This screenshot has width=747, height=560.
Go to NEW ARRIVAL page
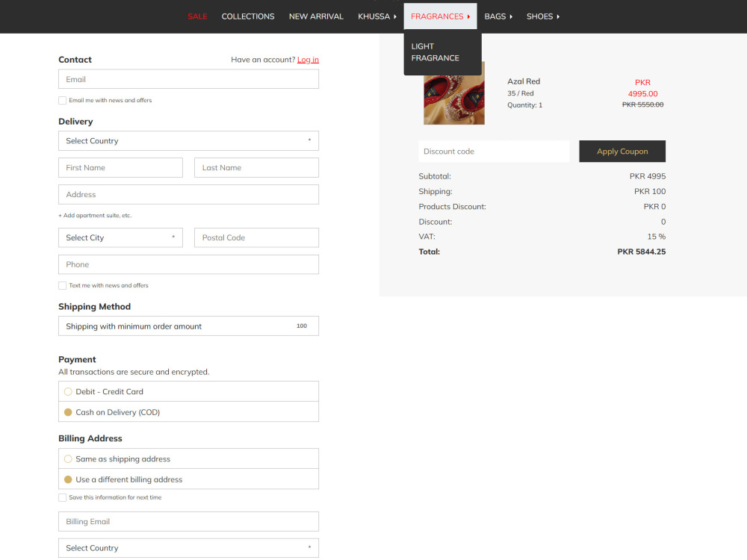[x=316, y=16]
